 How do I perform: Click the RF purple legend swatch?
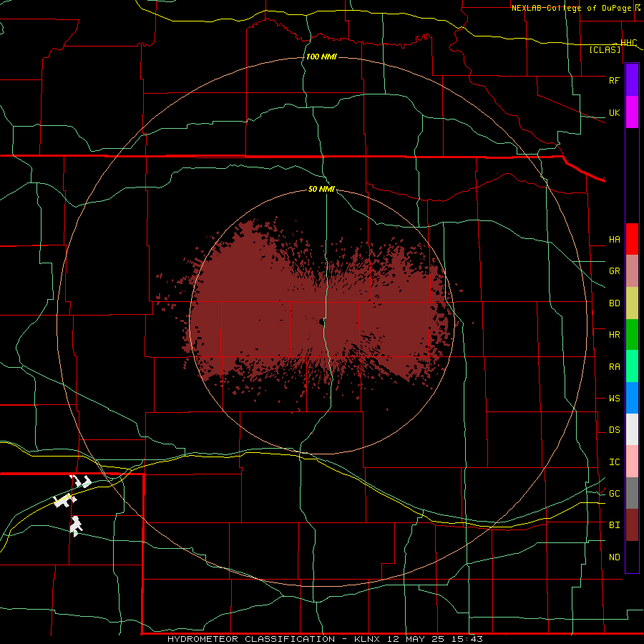(x=632, y=80)
